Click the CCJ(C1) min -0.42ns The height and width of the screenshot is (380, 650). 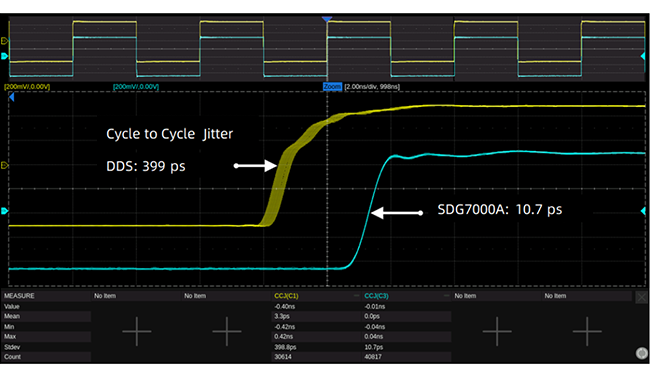pos(284,327)
